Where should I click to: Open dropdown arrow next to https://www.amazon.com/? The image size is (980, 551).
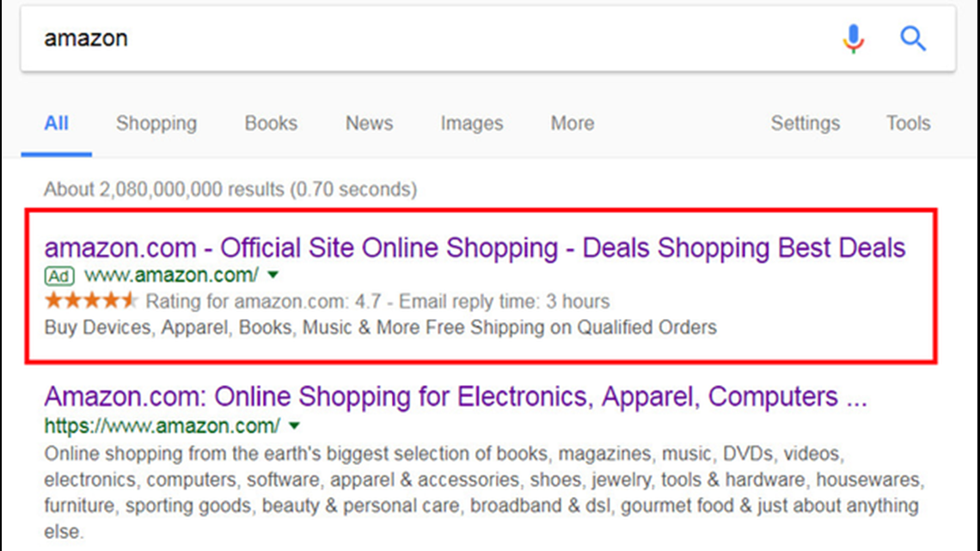click(x=295, y=425)
